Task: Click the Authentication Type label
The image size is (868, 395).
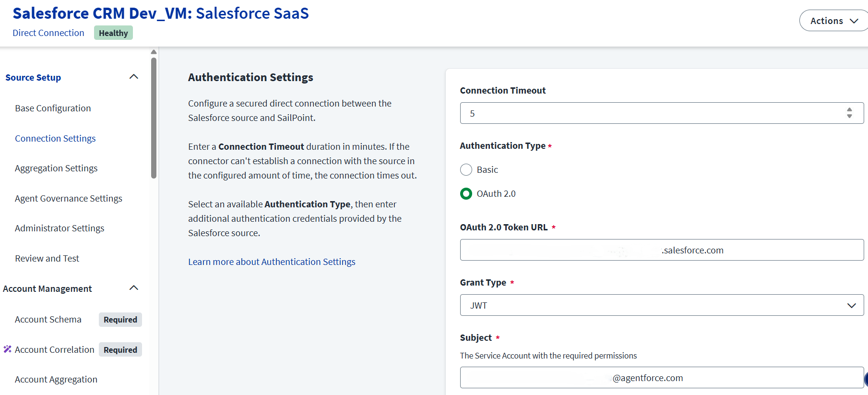Action: tap(503, 145)
